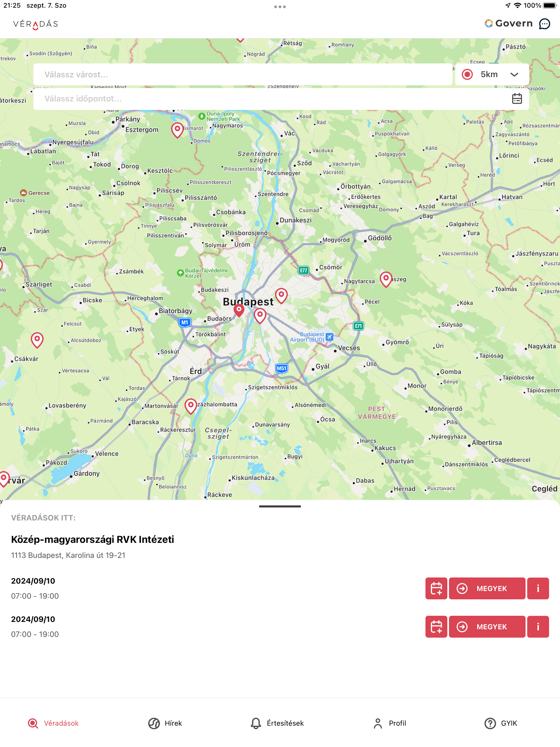
Task: Show info for first 2024/09/10 donation
Action: click(538, 588)
